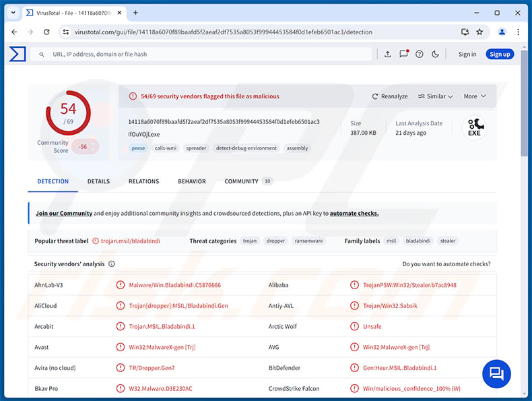Viewport: 532px width, 401px height.
Task: Click the peexe tag
Action: click(x=138, y=148)
